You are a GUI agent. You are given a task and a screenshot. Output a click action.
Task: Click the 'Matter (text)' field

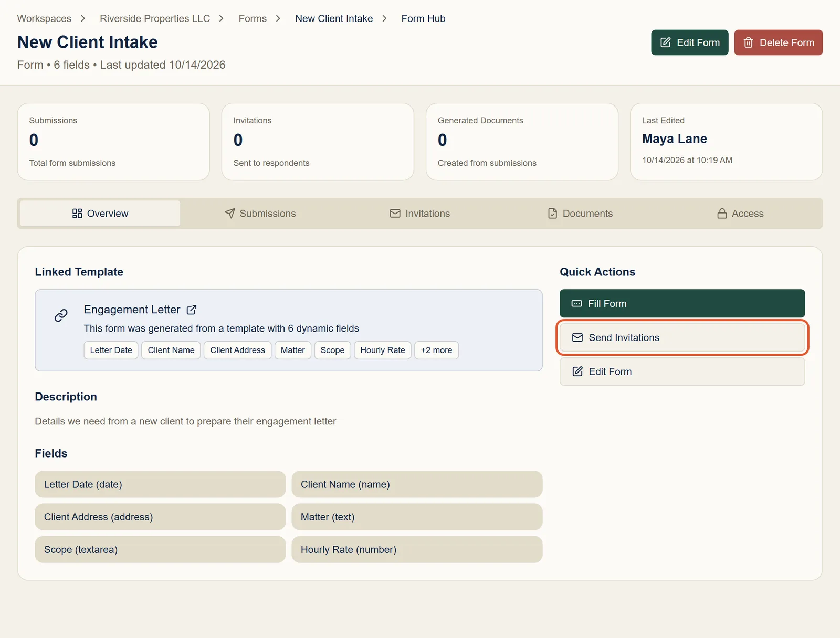[x=417, y=517]
